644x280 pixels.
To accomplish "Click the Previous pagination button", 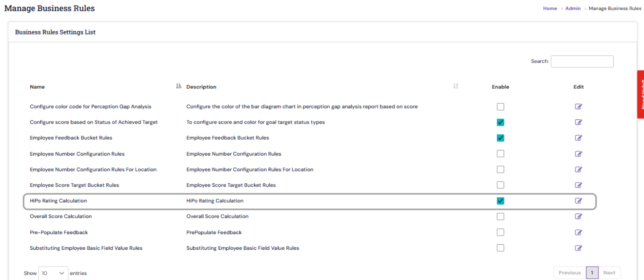I will (570, 273).
